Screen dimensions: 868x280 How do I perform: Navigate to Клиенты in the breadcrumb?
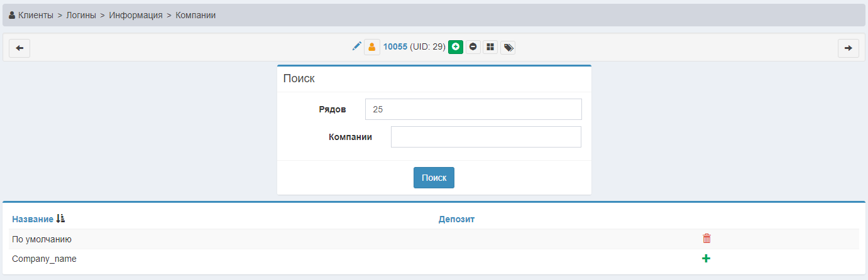pos(35,15)
